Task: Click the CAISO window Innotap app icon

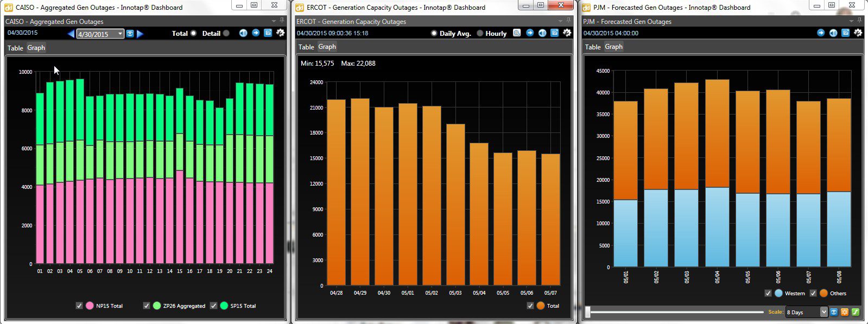Action: point(9,8)
